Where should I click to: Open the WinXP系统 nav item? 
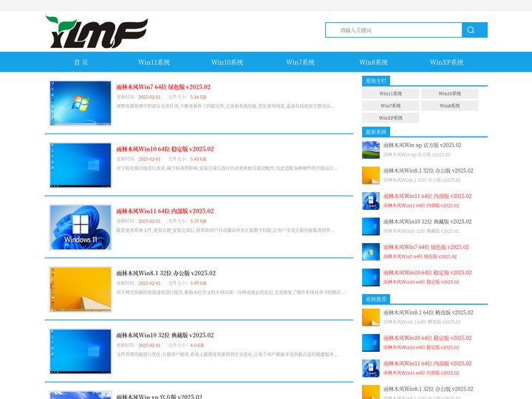[446, 62]
